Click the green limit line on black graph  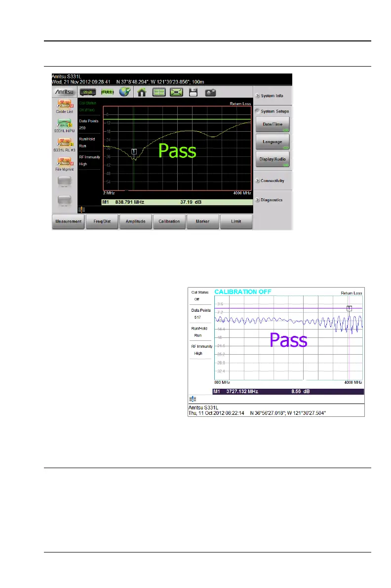tap(177, 120)
